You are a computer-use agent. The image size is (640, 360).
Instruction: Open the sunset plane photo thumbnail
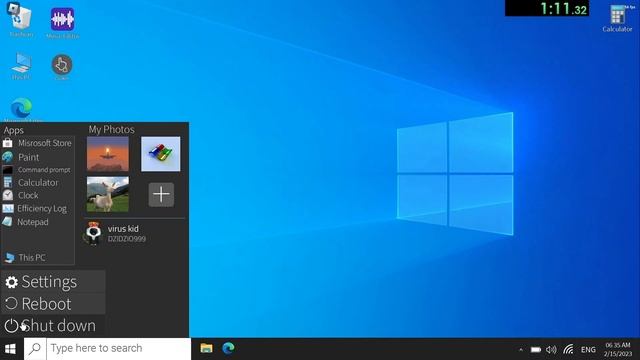pyautogui.click(x=108, y=154)
